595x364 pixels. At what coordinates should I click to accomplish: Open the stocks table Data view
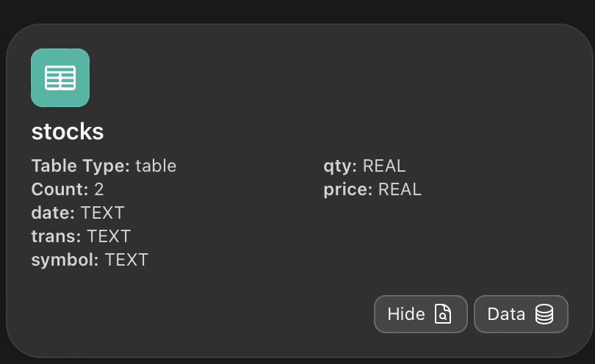coord(521,314)
